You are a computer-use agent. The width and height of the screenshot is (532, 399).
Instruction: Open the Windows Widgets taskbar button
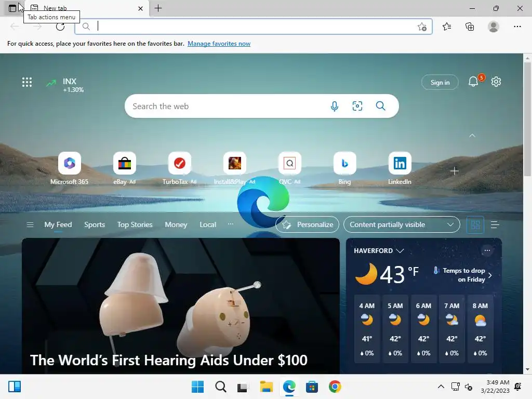pyautogui.click(x=15, y=387)
